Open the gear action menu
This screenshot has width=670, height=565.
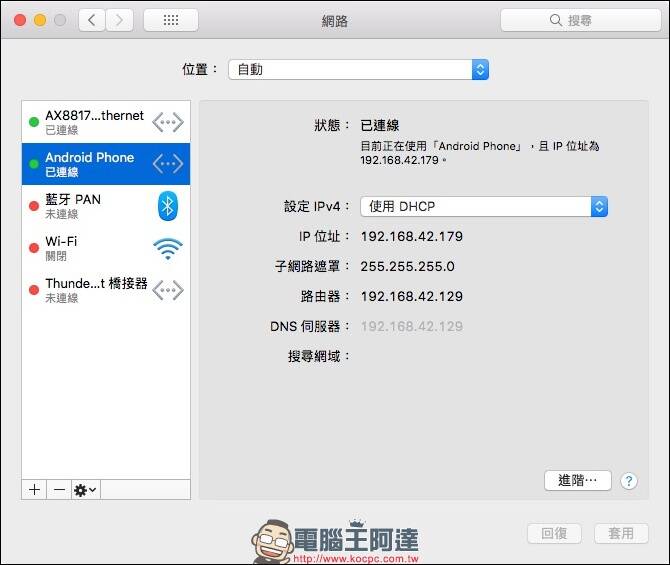pyautogui.click(x=85, y=489)
